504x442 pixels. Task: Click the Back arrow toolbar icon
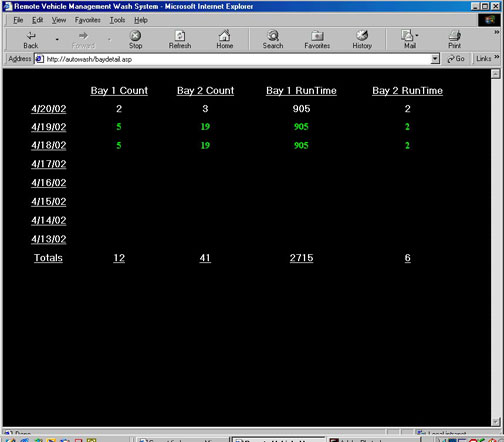click(31, 36)
